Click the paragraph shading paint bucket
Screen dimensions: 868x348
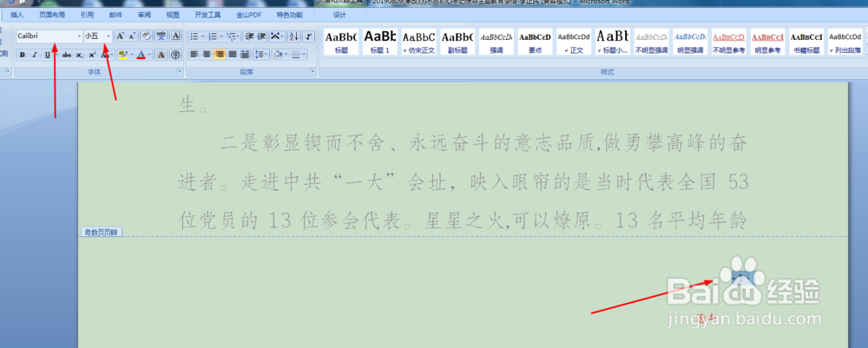[x=278, y=54]
